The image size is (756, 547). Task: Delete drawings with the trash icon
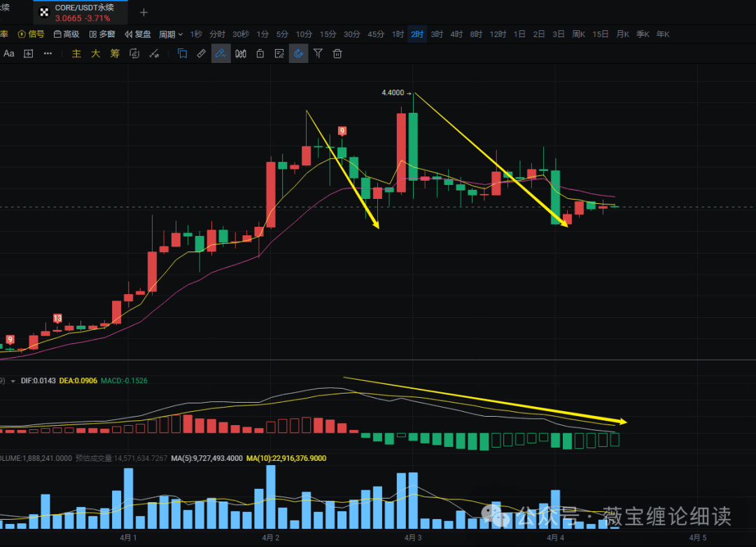pyautogui.click(x=337, y=53)
